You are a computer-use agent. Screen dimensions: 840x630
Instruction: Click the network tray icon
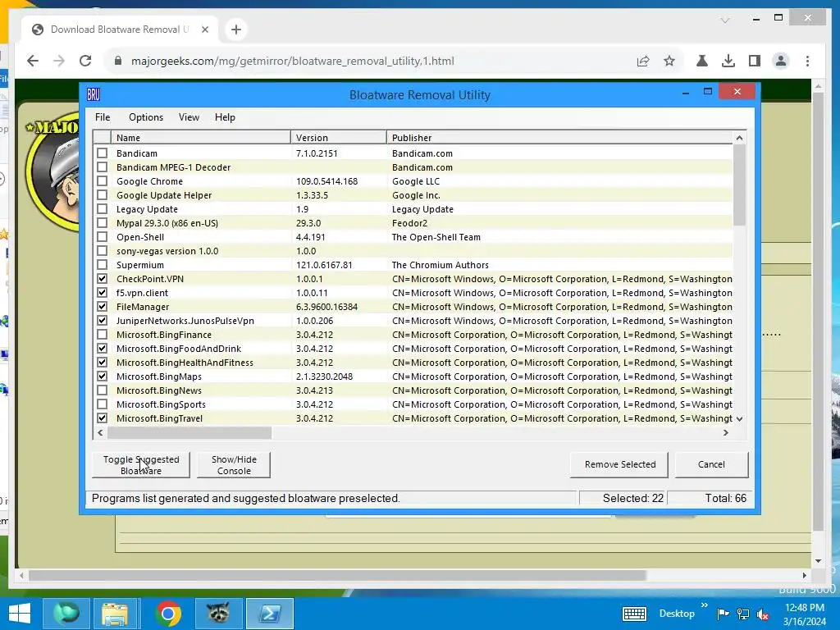[743, 614]
